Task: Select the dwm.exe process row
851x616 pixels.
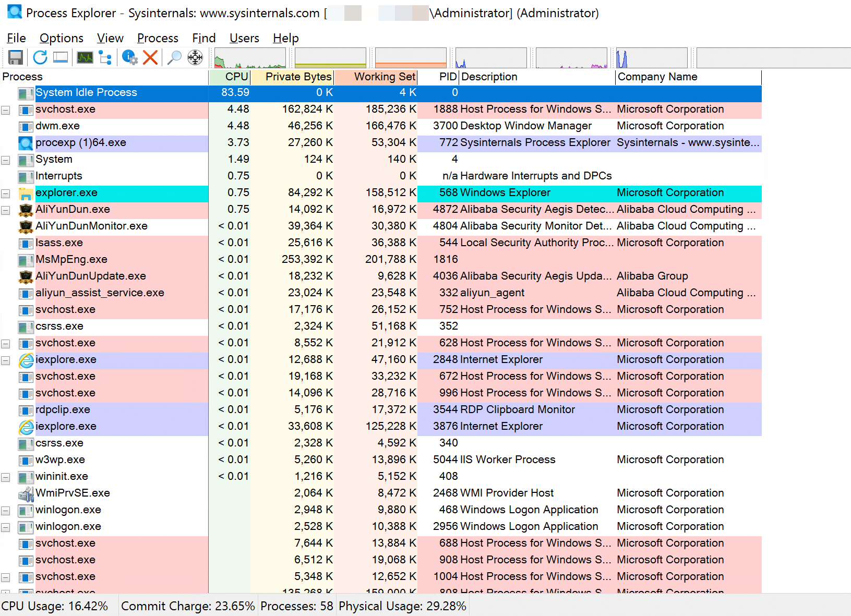Action: point(57,126)
